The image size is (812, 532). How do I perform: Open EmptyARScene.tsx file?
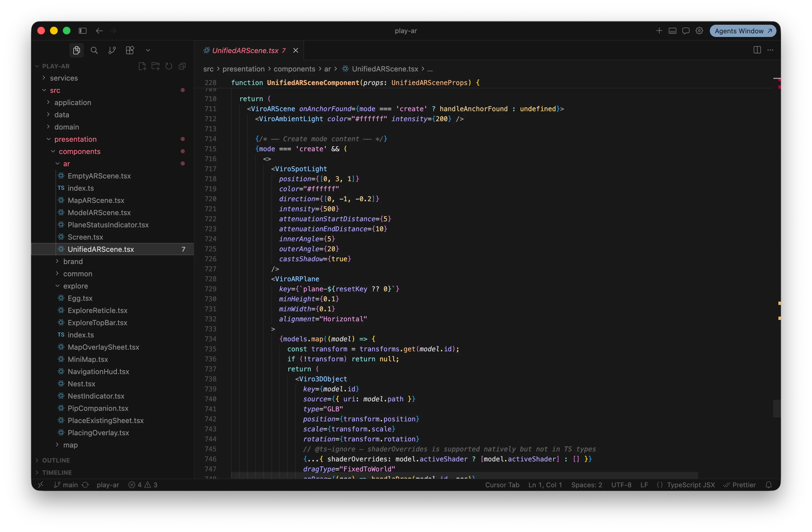[112, 176]
